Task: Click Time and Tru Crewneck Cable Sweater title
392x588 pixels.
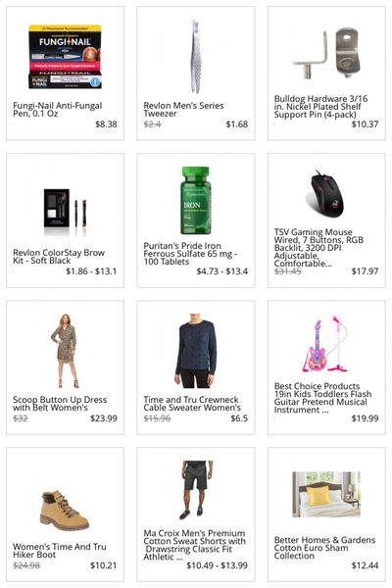Action: tap(192, 404)
